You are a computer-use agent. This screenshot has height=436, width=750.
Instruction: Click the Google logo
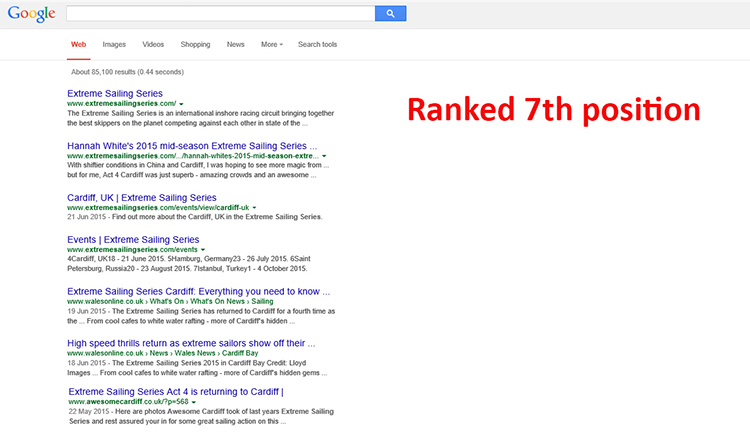click(x=32, y=13)
